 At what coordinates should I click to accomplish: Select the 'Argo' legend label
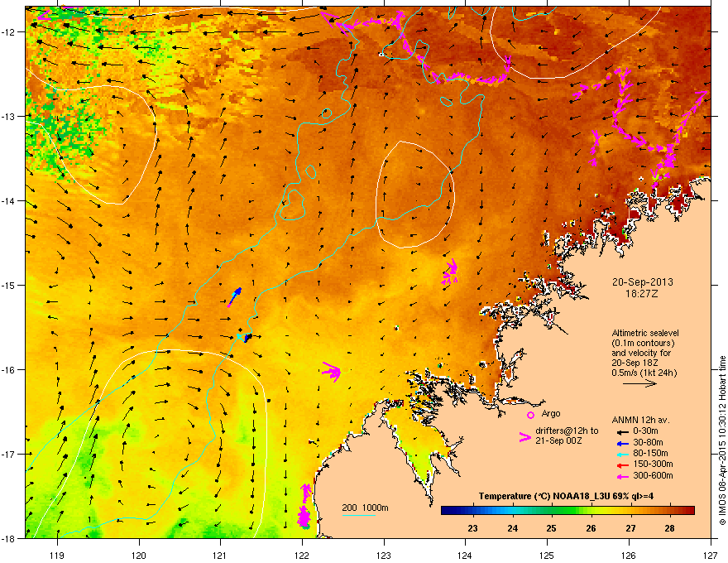[551, 413]
